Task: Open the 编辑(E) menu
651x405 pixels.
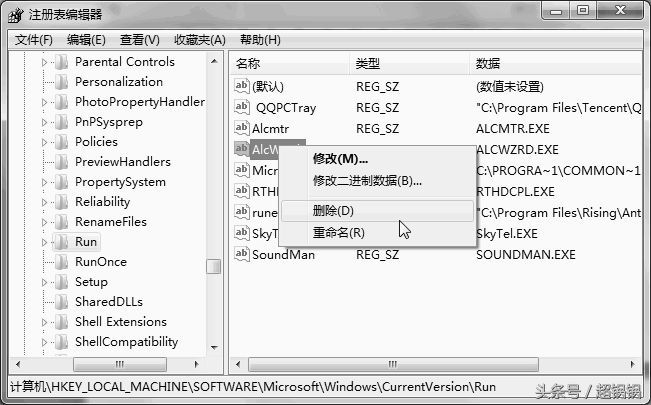Action: (86, 40)
